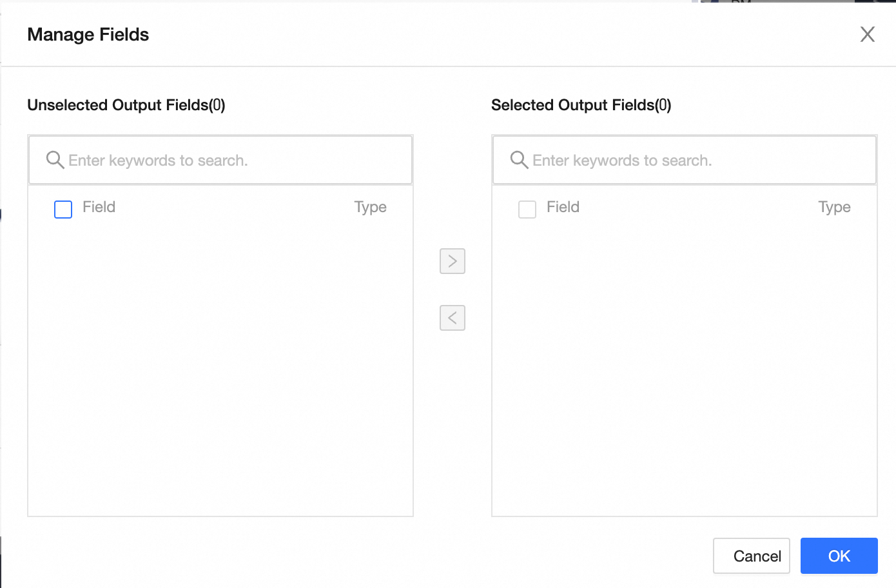Image resolution: width=896 pixels, height=588 pixels.
Task: Check select-all box in Unselected Output Fields
Action: pos(63,210)
